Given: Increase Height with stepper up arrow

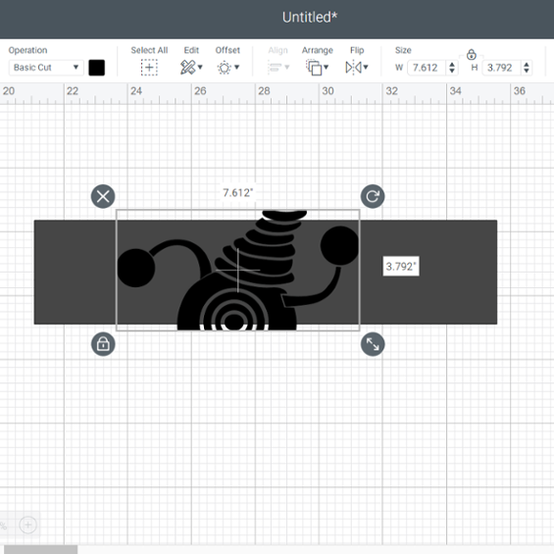Looking at the screenshot, I should coord(526,64).
